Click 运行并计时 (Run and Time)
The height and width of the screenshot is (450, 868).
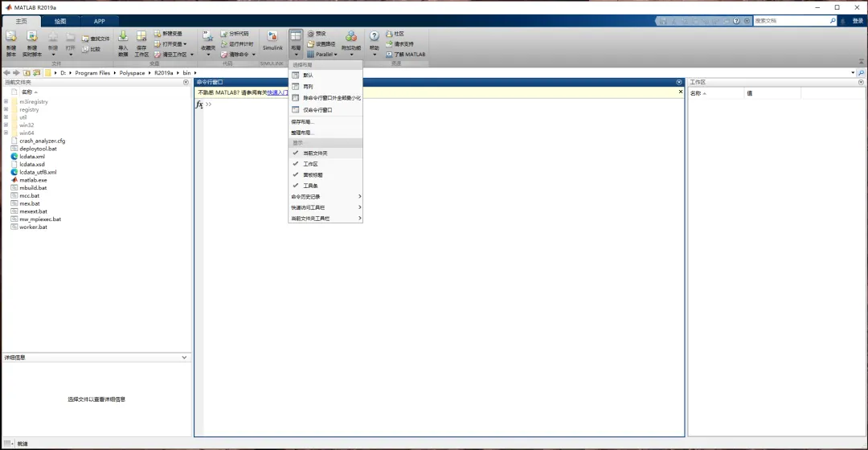[237, 44]
